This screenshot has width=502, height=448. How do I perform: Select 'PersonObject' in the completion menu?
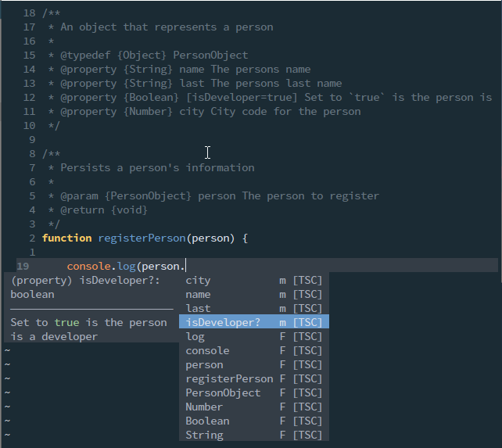click(254, 393)
